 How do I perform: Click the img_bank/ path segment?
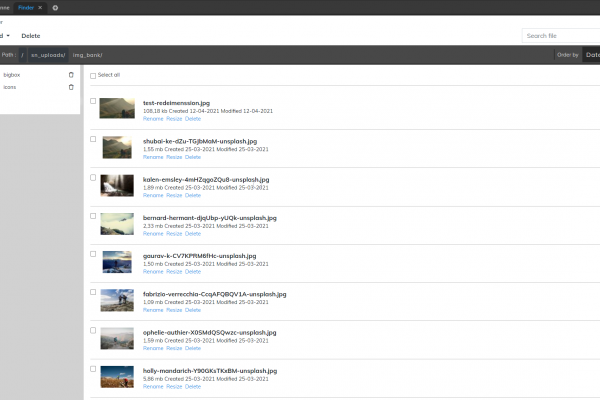(x=88, y=55)
